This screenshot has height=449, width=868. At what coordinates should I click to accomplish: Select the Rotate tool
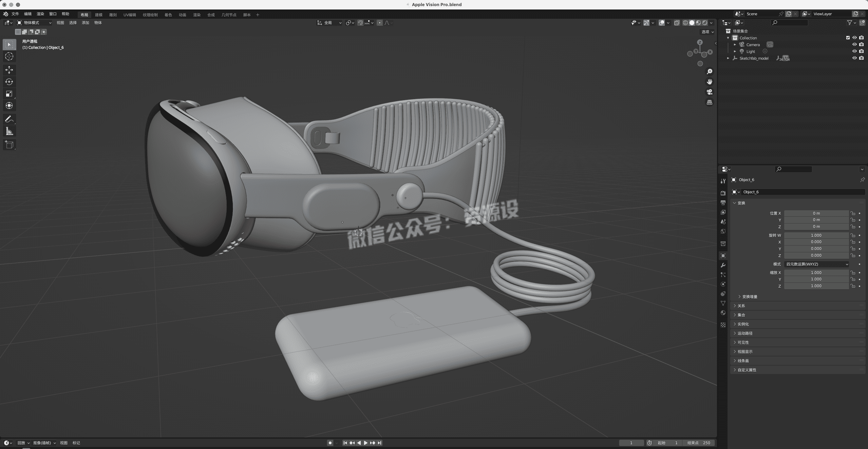tap(9, 82)
